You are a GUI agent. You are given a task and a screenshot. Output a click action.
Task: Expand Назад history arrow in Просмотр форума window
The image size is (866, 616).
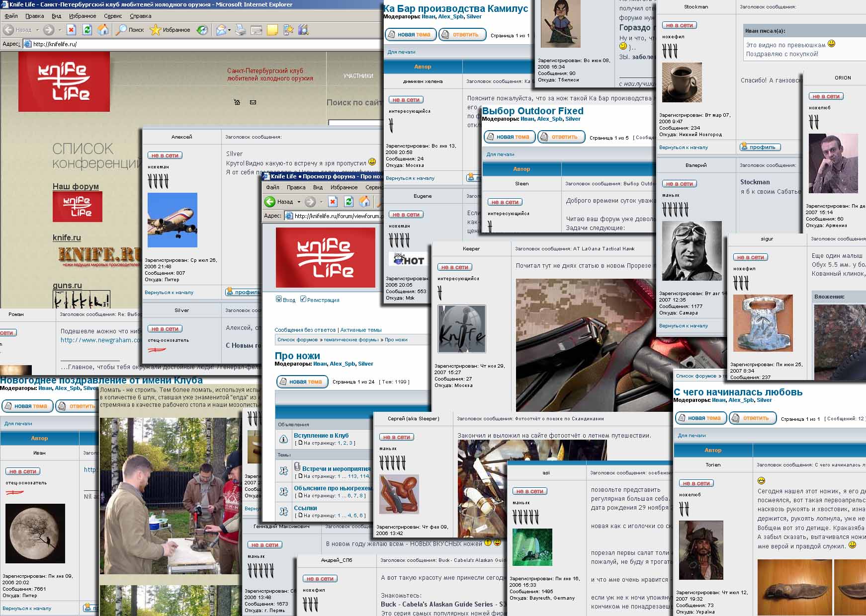[x=299, y=202]
